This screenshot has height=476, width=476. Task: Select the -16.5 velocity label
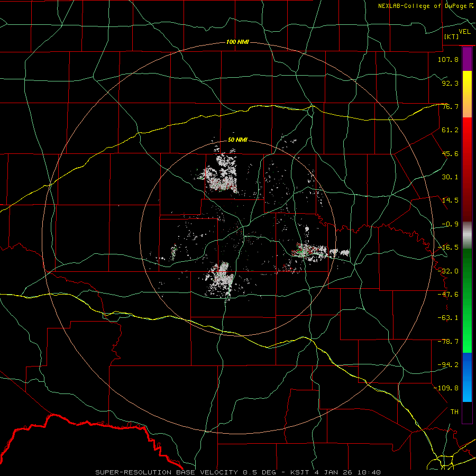(x=448, y=248)
